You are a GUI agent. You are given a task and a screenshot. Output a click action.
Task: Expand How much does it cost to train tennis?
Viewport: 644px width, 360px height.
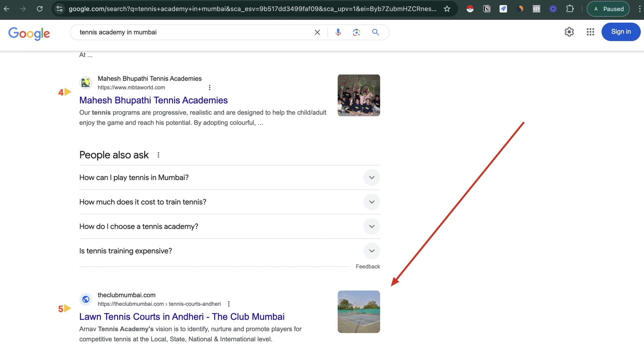(x=229, y=202)
